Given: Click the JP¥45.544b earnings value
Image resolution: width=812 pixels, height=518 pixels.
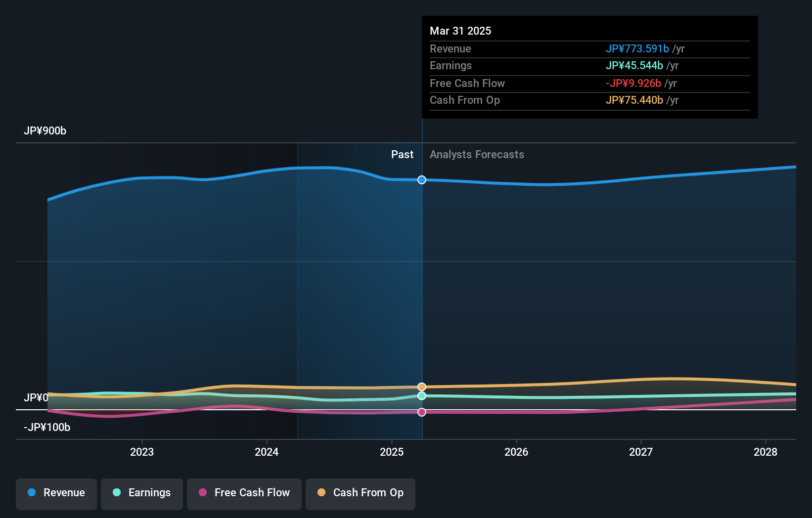Looking at the screenshot, I should 634,65.
